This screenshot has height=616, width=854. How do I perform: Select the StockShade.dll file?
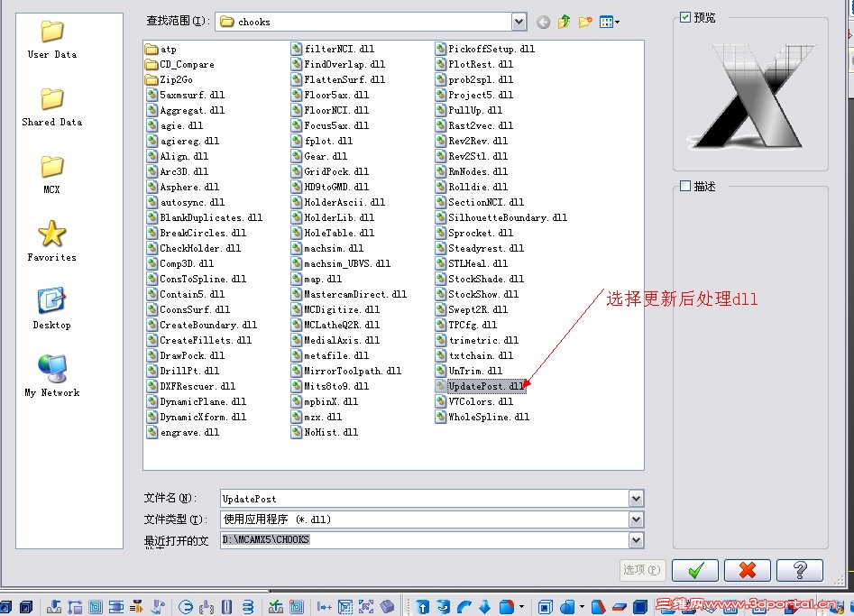pyautogui.click(x=481, y=279)
